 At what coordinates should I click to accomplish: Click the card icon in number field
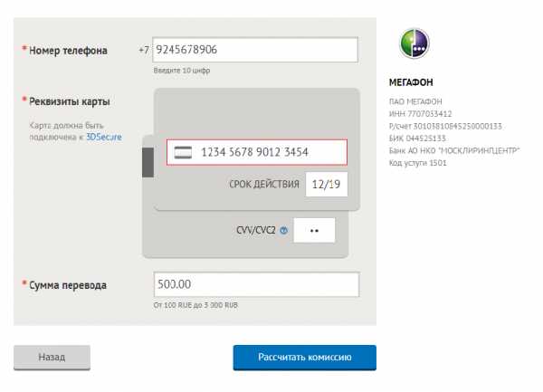pos(183,152)
